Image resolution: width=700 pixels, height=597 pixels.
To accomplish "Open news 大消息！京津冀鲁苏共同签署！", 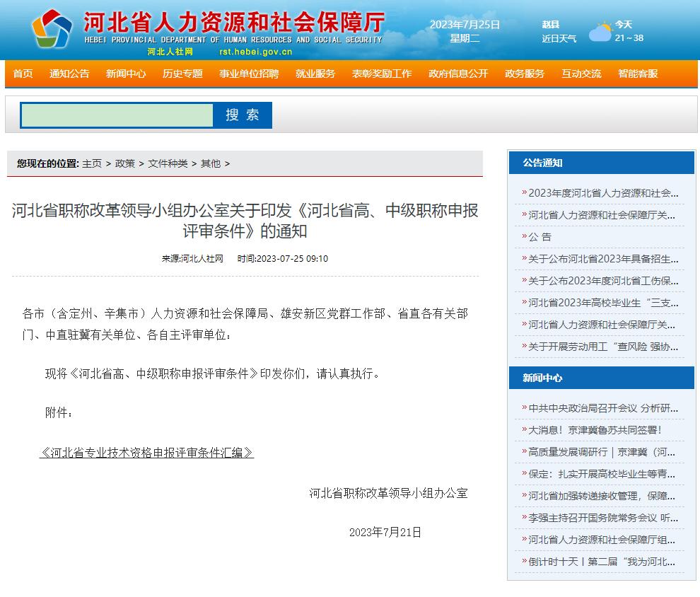I will coord(595,429).
